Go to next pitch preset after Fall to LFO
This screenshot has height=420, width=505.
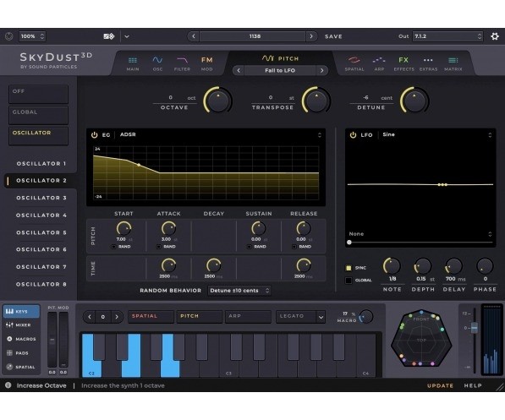321,70
